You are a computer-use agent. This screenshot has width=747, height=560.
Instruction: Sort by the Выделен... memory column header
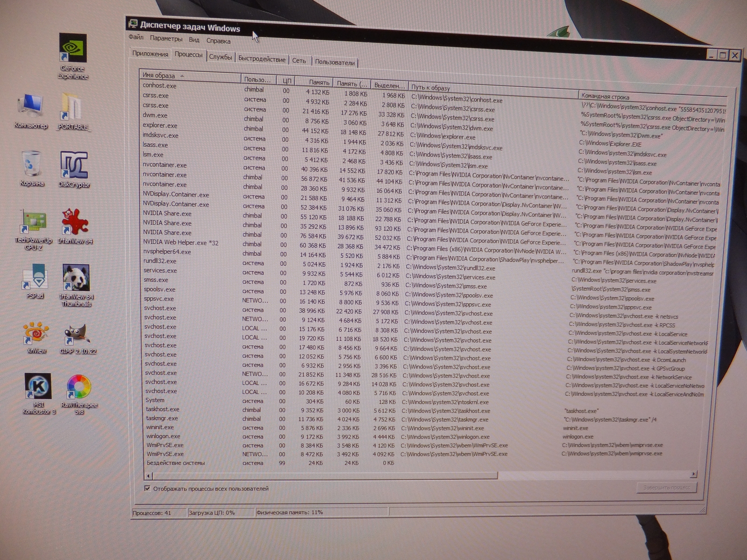(x=389, y=85)
